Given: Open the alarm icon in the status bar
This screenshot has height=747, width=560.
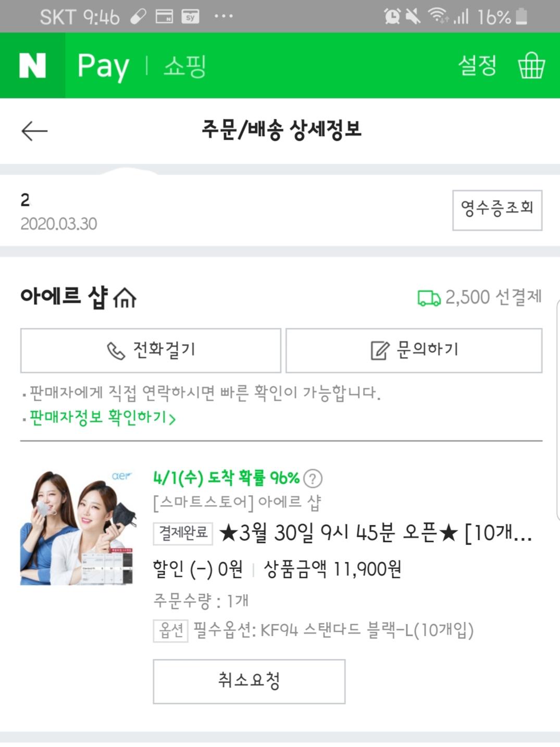Looking at the screenshot, I should pos(392,17).
